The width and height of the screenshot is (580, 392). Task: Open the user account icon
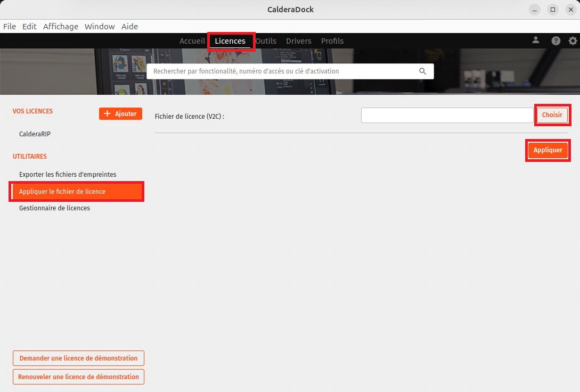(536, 40)
